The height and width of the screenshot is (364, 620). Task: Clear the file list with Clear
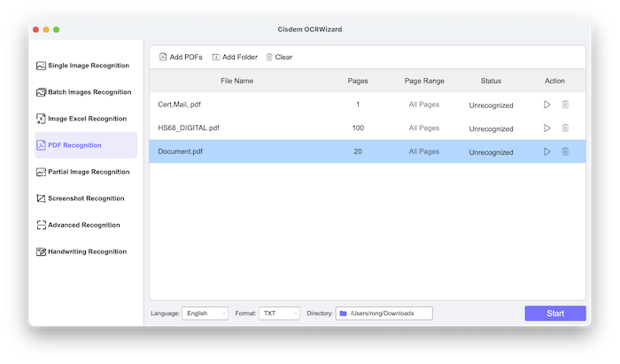279,57
